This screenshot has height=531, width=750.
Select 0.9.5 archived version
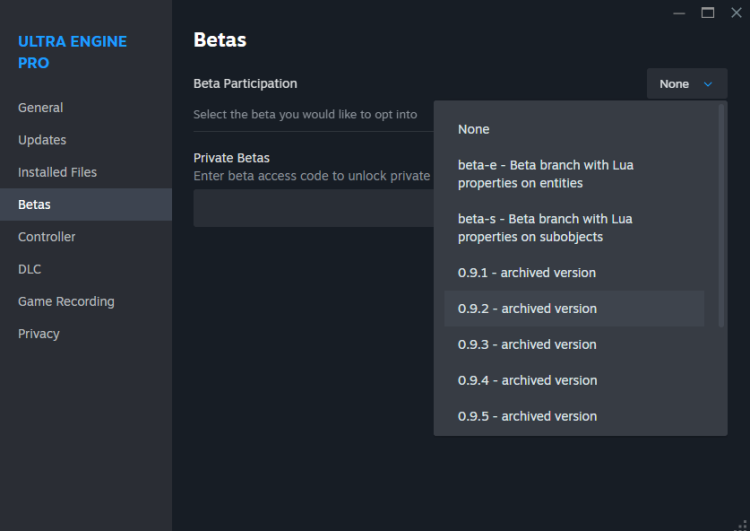(x=527, y=417)
